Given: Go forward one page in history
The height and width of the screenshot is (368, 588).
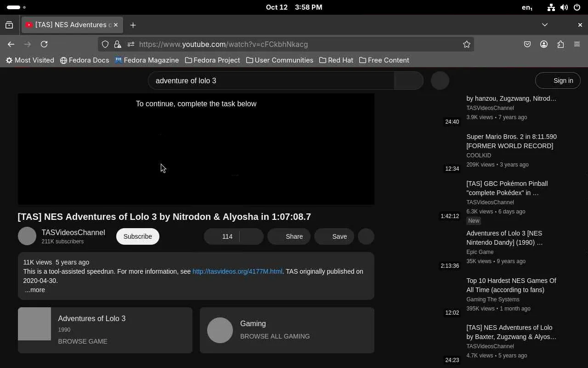Looking at the screenshot, I should 28,44.
